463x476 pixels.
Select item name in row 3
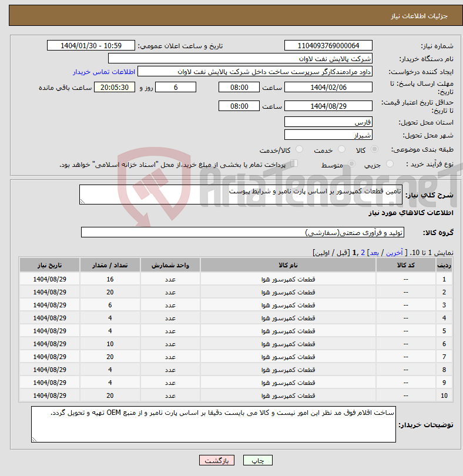point(288,305)
